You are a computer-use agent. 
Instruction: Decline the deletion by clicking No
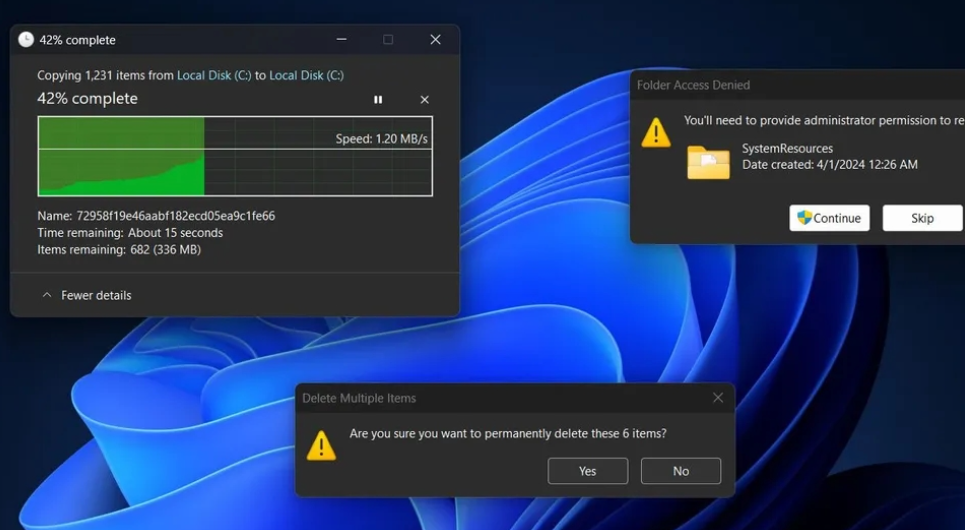(680, 471)
